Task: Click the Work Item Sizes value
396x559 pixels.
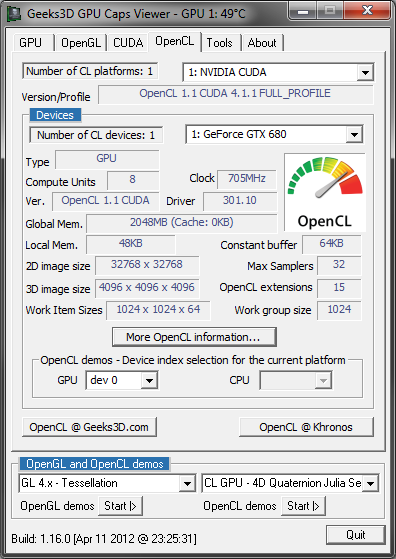Action: [x=158, y=310]
